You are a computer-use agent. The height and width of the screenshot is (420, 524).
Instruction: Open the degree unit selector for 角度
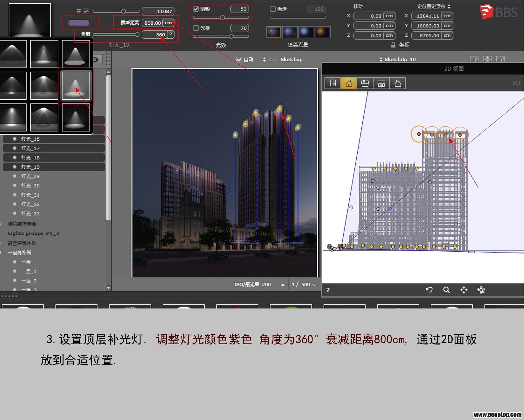click(x=171, y=34)
